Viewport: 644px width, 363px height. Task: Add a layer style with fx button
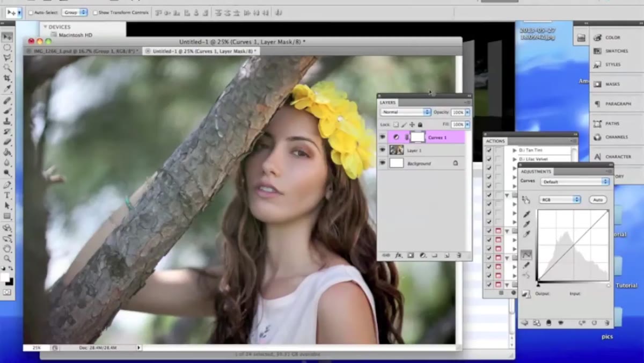(x=399, y=255)
